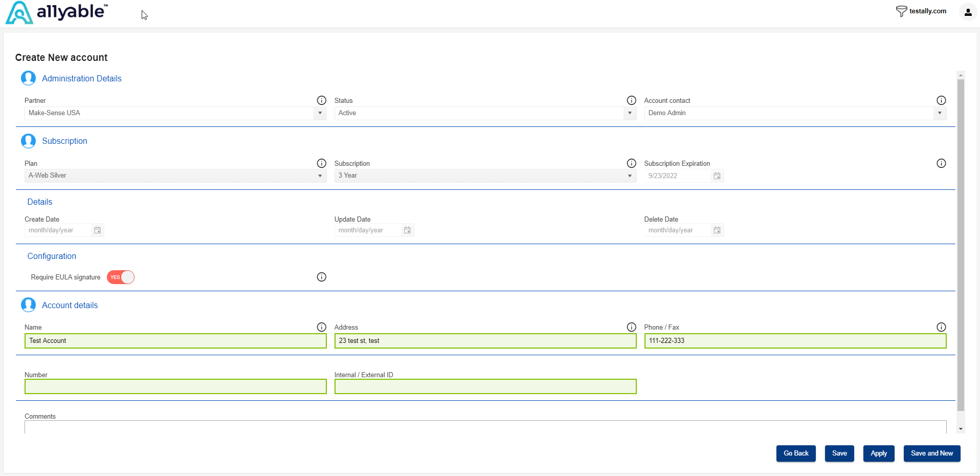Toggle the Require EULA signature switch

click(x=121, y=277)
